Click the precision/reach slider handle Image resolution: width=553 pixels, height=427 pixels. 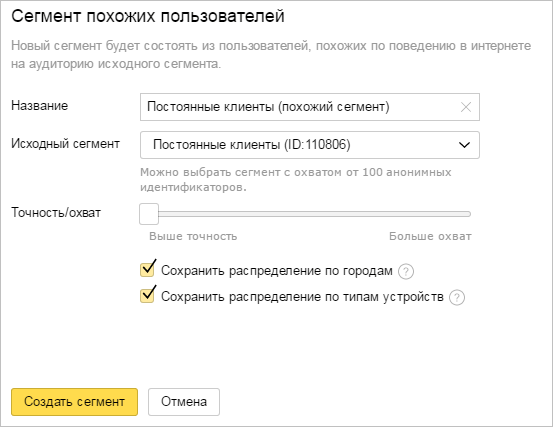click(x=149, y=214)
